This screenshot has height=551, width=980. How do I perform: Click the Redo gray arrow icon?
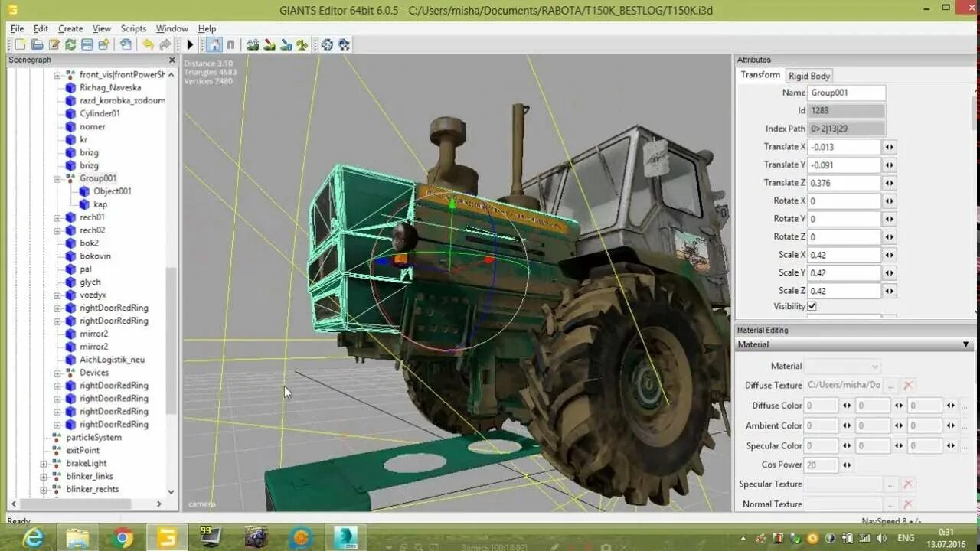165,45
